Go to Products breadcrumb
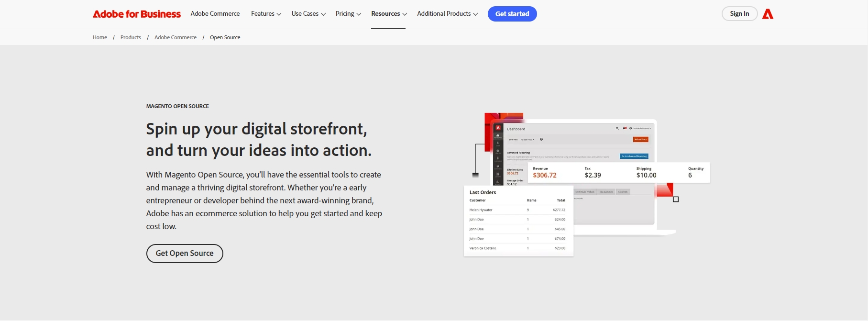Image resolution: width=868 pixels, height=321 pixels. coord(131,37)
